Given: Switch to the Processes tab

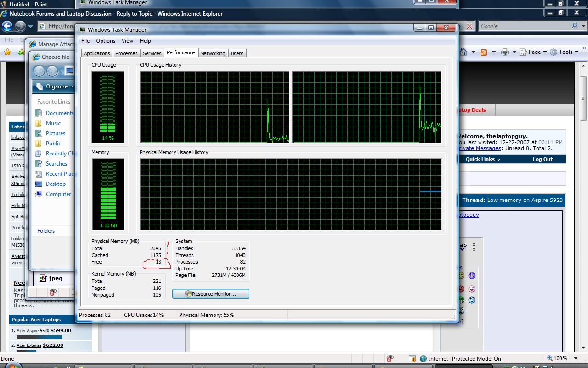Looking at the screenshot, I should tap(126, 53).
